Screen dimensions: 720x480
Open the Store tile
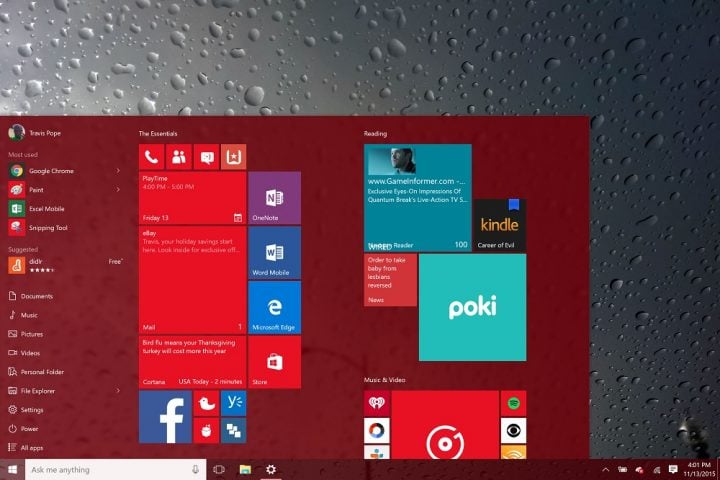click(x=275, y=362)
